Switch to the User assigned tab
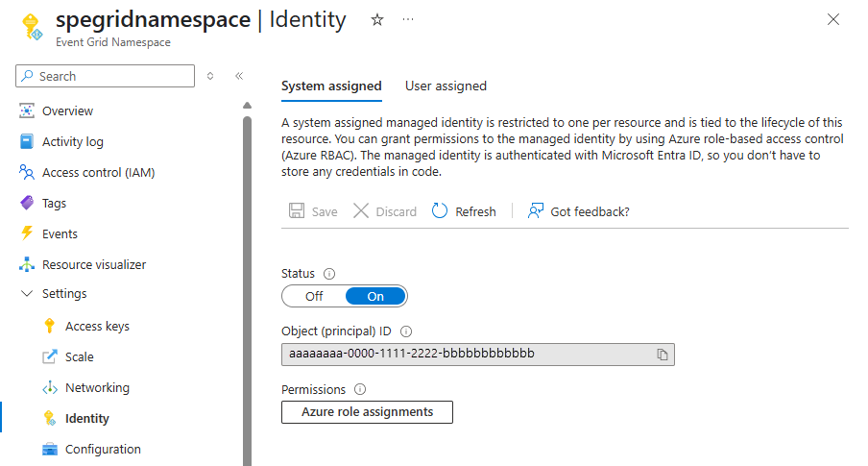This screenshot has height=466, width=868. tap(446, 86)
